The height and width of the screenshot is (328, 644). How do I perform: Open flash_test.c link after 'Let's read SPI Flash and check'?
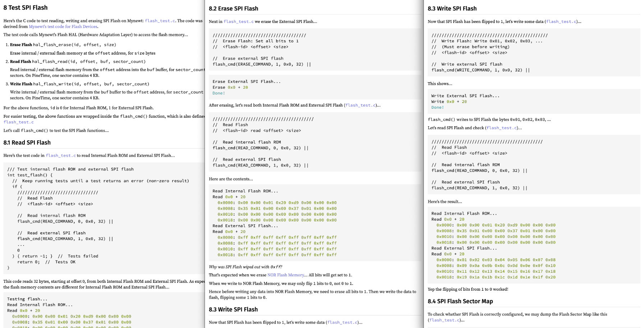(502, 128)
